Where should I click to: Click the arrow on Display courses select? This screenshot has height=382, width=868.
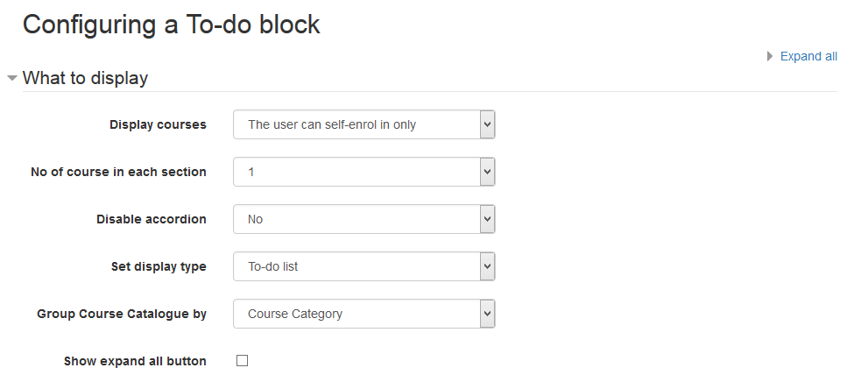tap(488, 124)
